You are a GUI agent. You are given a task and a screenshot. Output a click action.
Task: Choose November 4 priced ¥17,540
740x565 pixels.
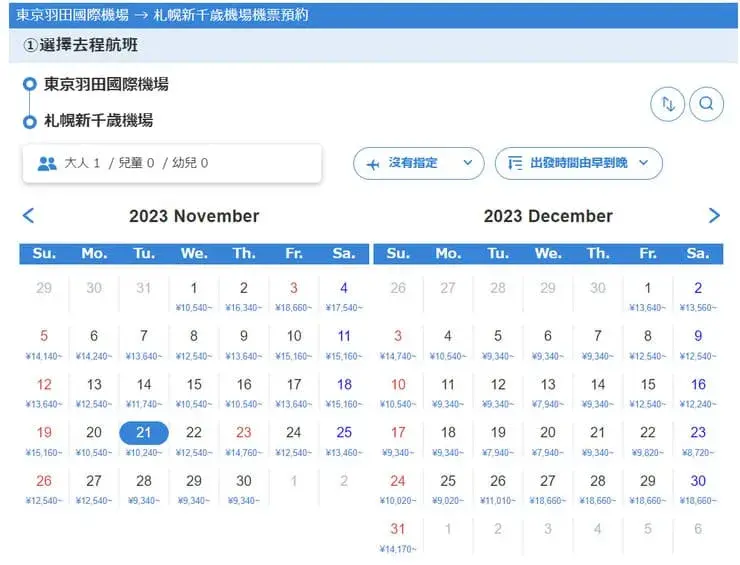click(344, 295)
